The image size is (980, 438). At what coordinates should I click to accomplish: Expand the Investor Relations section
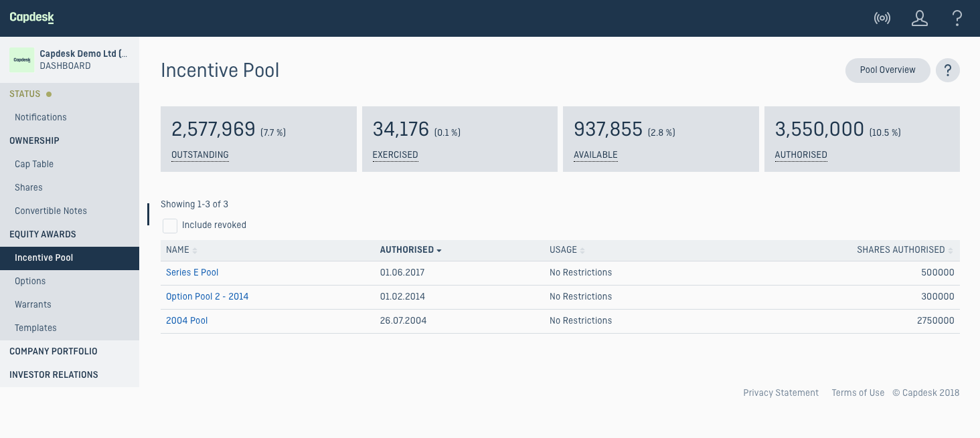pos(54,375)
